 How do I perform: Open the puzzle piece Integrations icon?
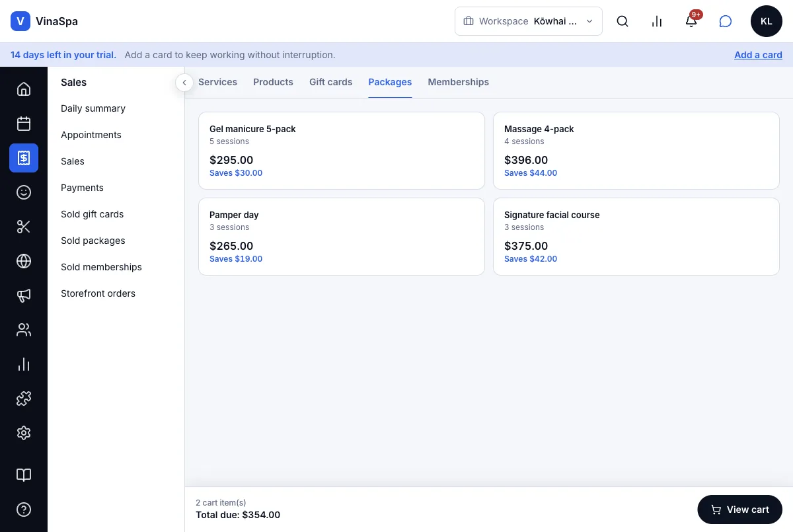(24, 399)
